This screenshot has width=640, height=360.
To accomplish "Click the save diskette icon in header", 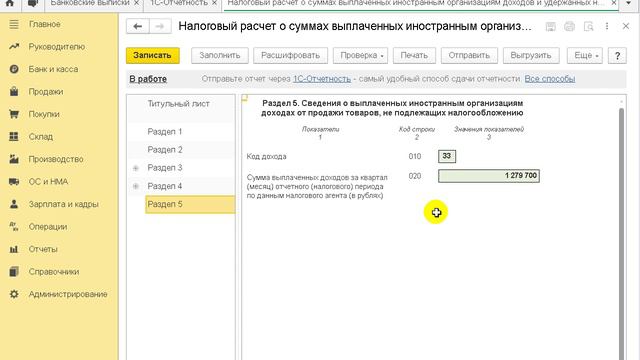I will coord(550,27).
